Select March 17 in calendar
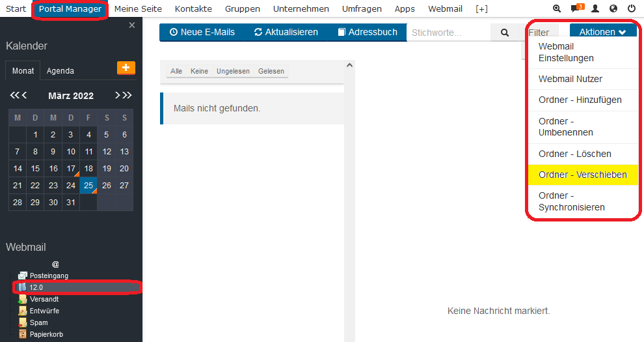Image resolution: width=644 pixels, height=342 pixels. point(71,169)
